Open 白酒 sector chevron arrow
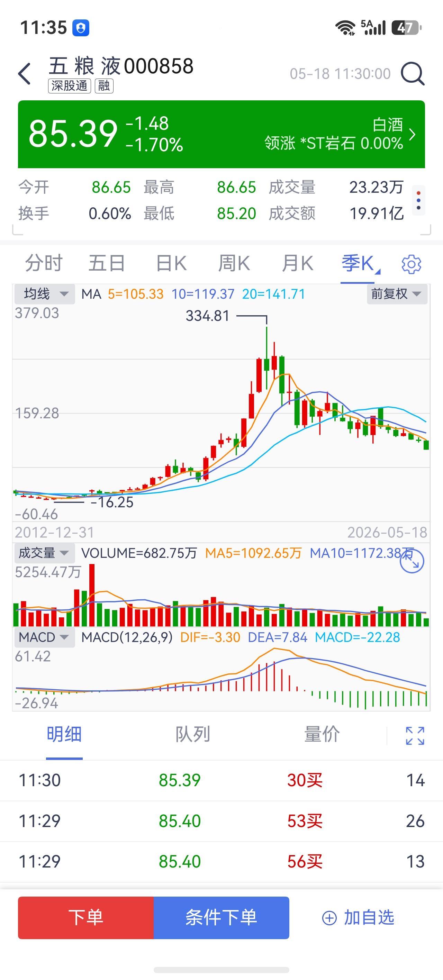The height and width of the screenshot is (980, 443). [x=412, y=134]
